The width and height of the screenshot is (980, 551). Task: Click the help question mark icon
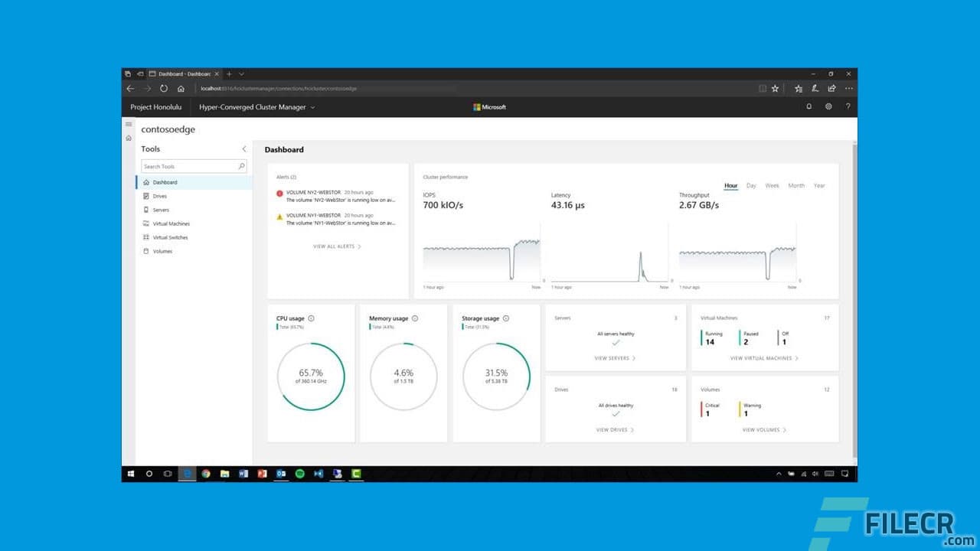[848, 106]
